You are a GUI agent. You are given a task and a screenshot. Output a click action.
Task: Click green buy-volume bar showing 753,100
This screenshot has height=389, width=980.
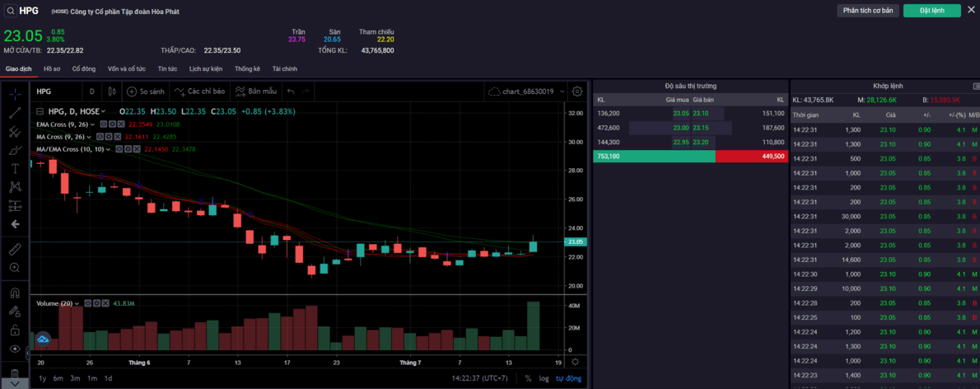tap(655, 157)
